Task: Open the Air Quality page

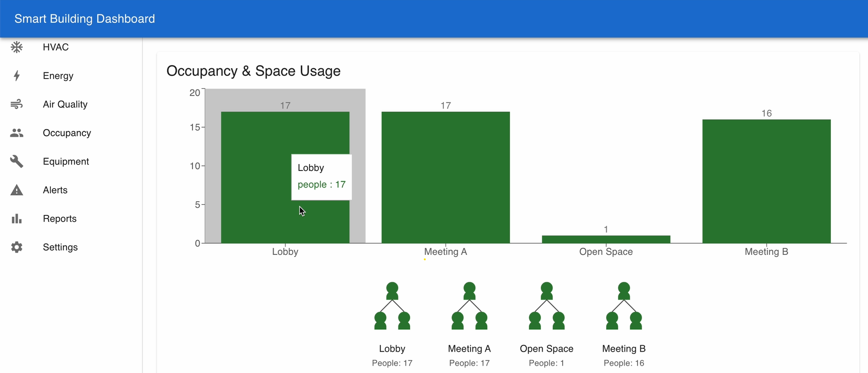Action: click(x=71, y=104)
